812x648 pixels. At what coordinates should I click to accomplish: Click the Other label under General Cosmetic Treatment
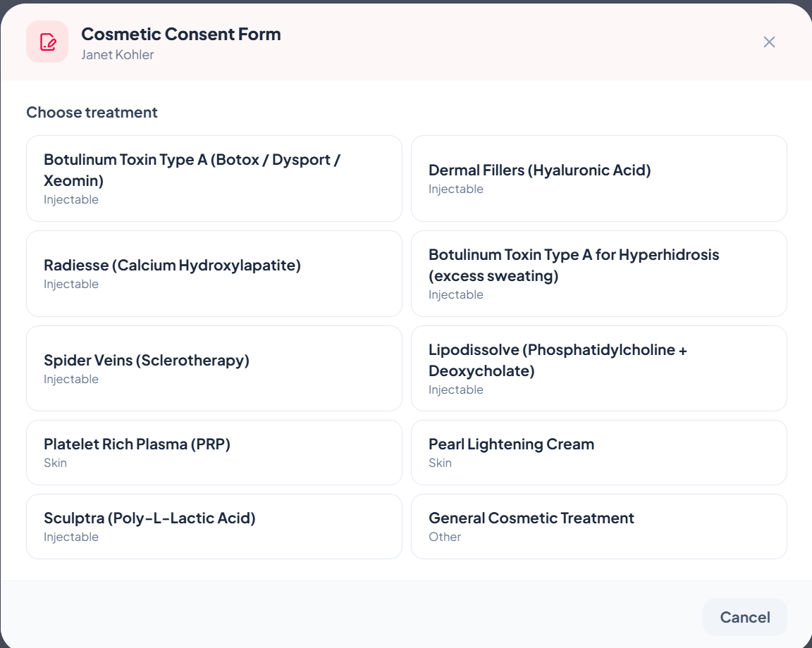click(x=445, y=537)
